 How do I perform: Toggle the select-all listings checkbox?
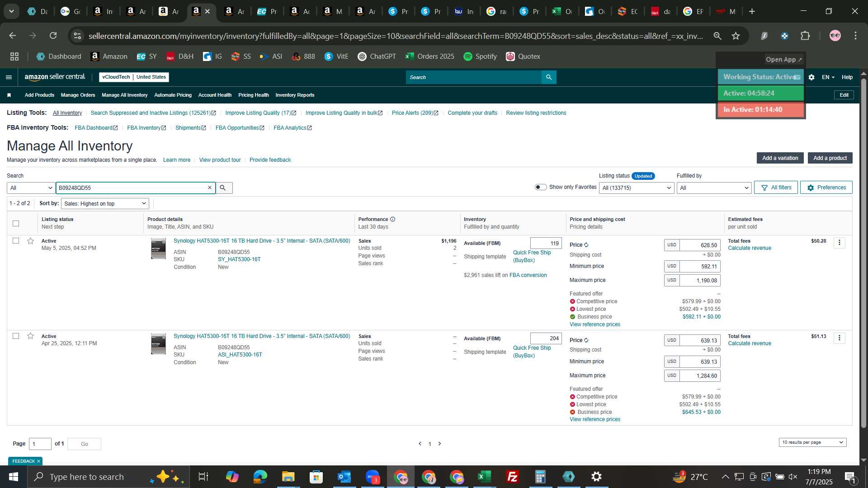[16, 223]
